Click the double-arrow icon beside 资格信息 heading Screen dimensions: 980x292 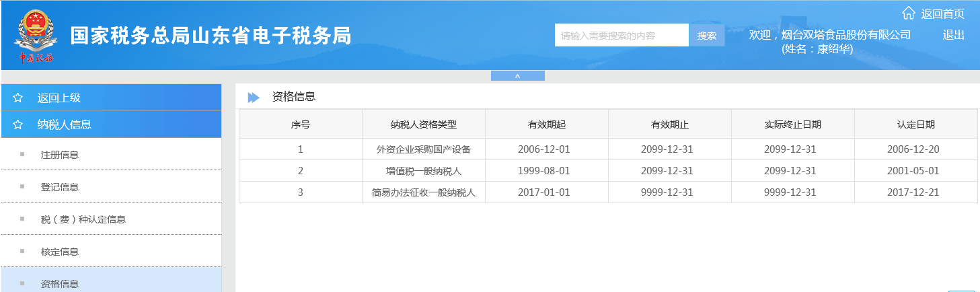(254, 98)
